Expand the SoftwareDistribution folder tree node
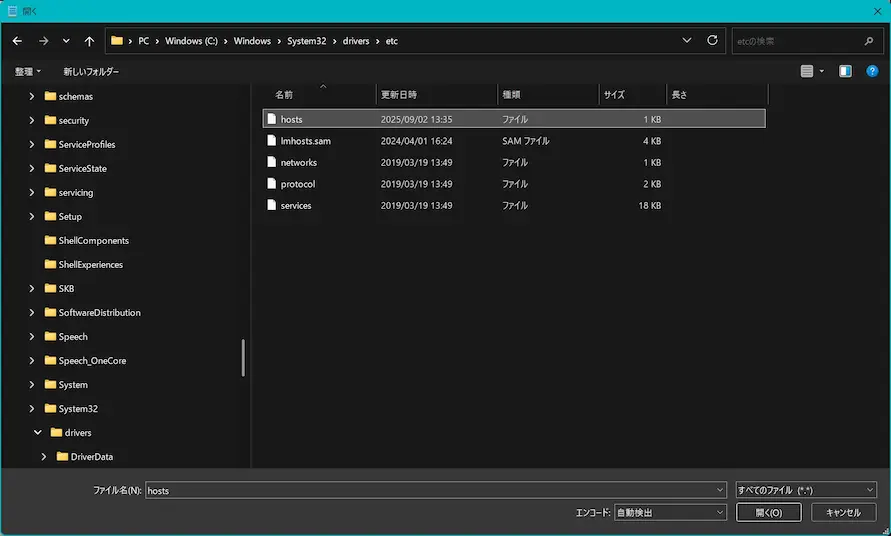 [x=32, y=313]
